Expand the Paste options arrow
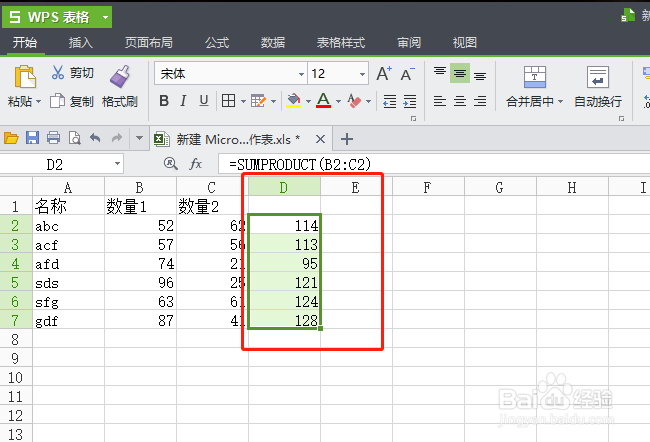This screenshot has width=650, height=442. click(x=39, y=101)
